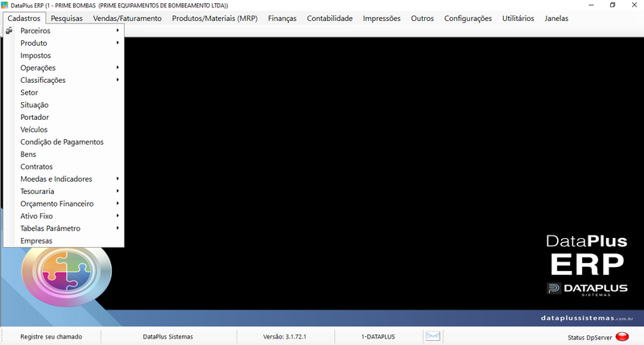Click the red Status DpServer indicator
The image size is (644, 345).
622,337
